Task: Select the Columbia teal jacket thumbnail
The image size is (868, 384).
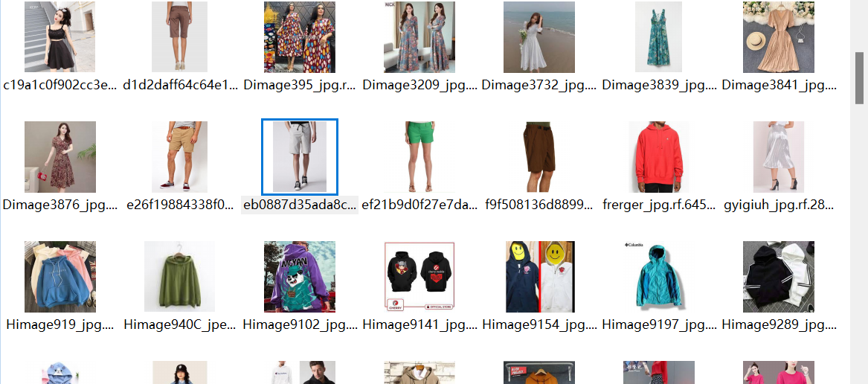Action: tap(658, 277)
